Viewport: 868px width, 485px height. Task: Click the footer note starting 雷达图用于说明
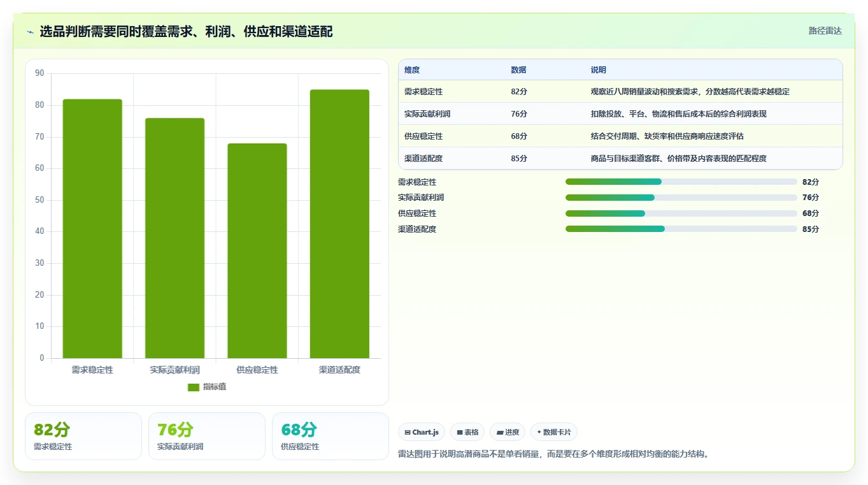tap(553, 454)
